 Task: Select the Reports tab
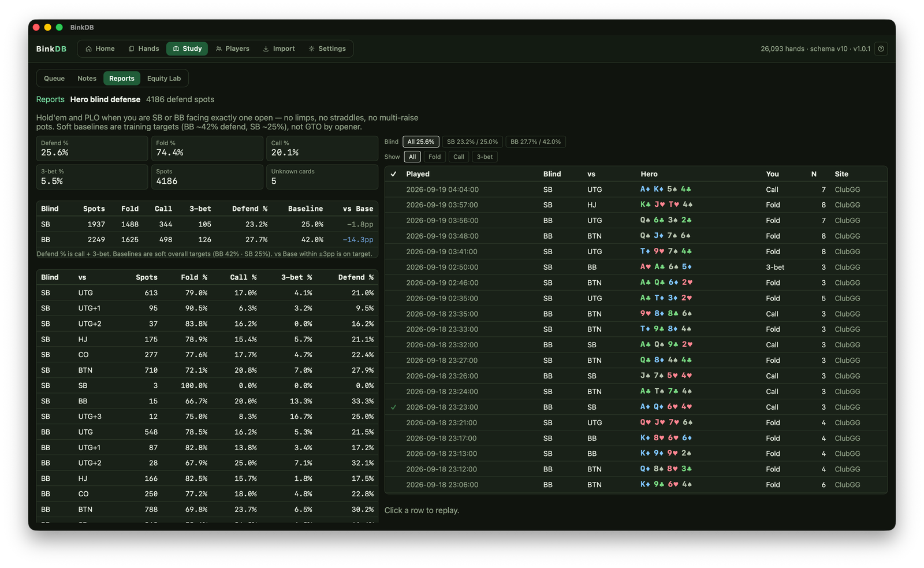tap(121, 79)
